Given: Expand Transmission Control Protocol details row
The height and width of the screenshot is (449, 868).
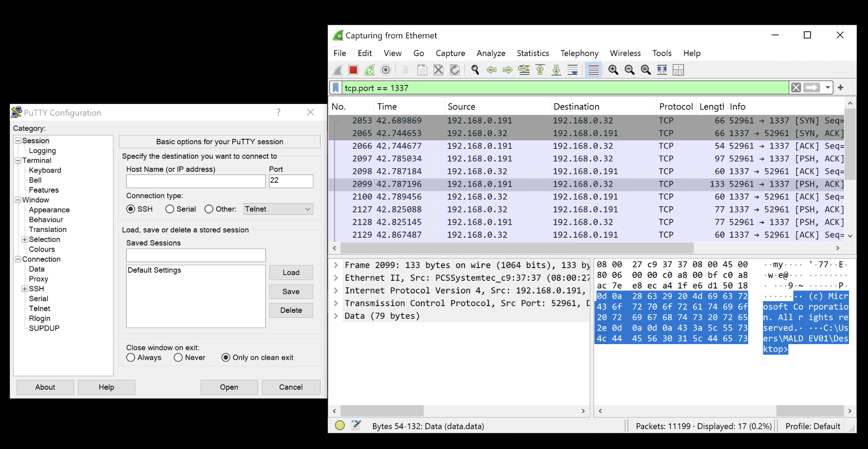Looking at the screenshot, I should click(x=336, y=303).
